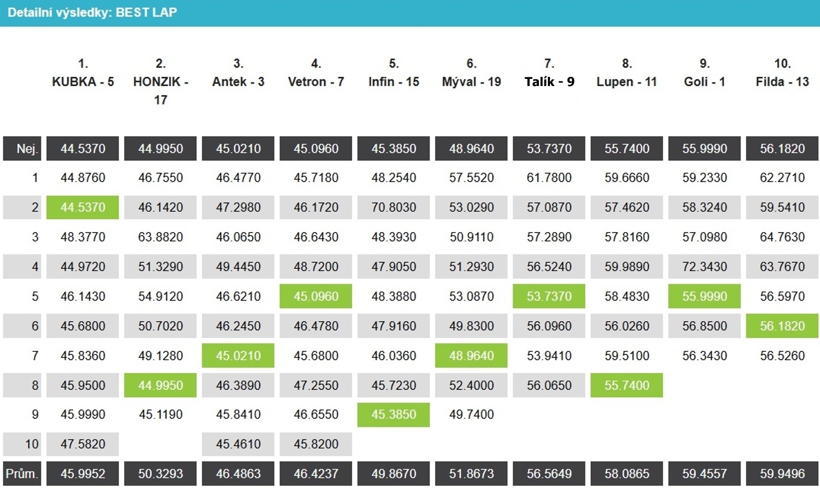Select highlighted driver header 'Talík - 9'
Image resolution: width=820 pixels, height=504 pixels.
549,81
